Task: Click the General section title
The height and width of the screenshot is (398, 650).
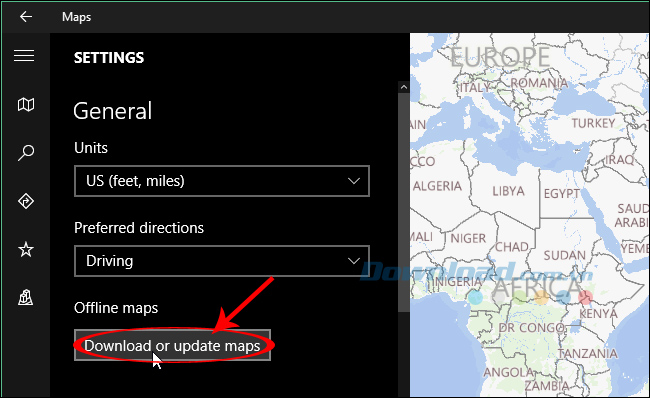Action: [x=113, y=111]
